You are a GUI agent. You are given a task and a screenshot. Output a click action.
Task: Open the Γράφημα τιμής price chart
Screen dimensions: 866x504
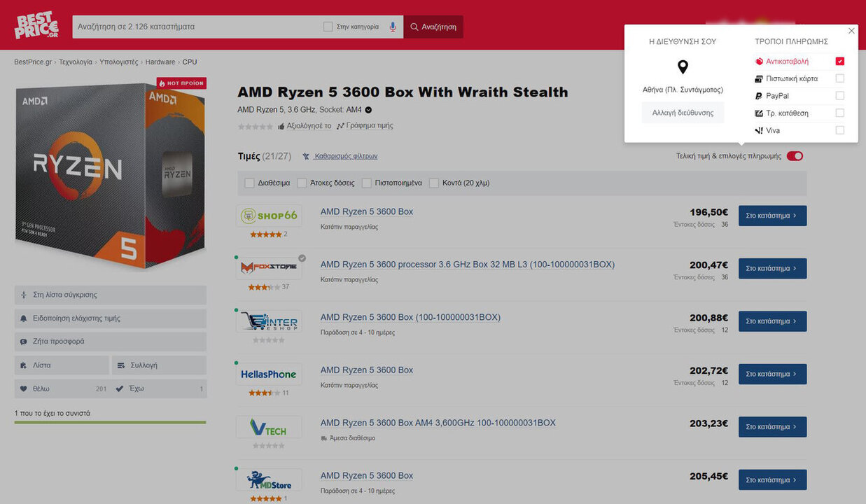[365, 126]
